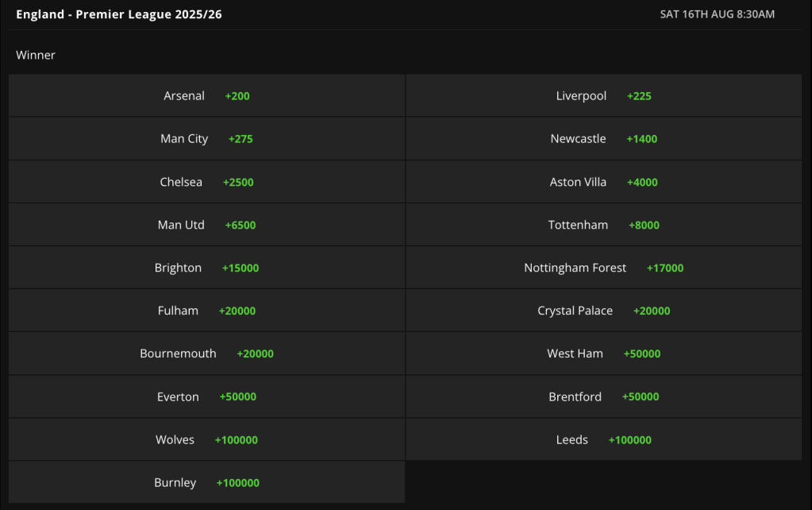Pick Aston Villa at +4000

(604, 181)
